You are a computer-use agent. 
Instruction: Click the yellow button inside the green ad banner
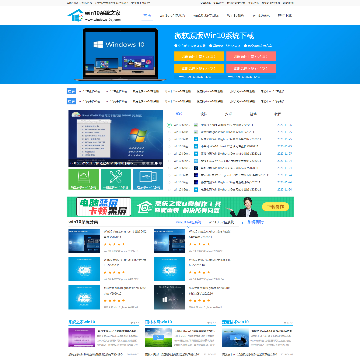coord(275,207)
